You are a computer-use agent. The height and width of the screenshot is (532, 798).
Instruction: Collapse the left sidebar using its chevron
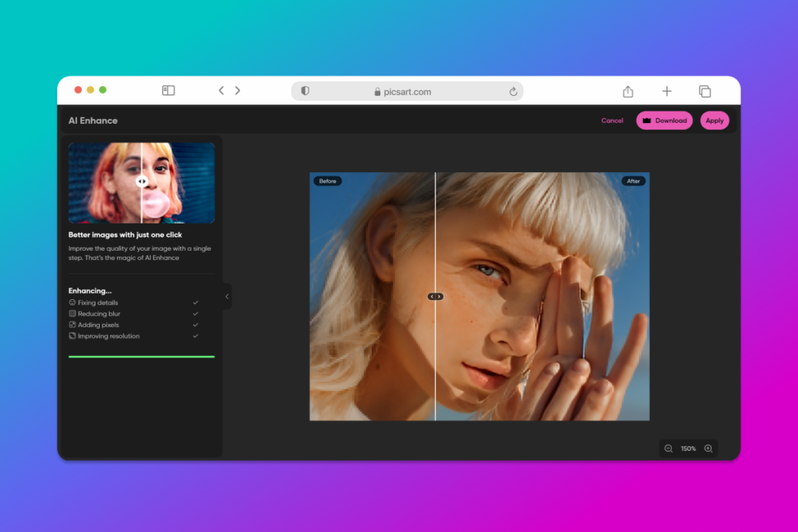click(227, 296)
